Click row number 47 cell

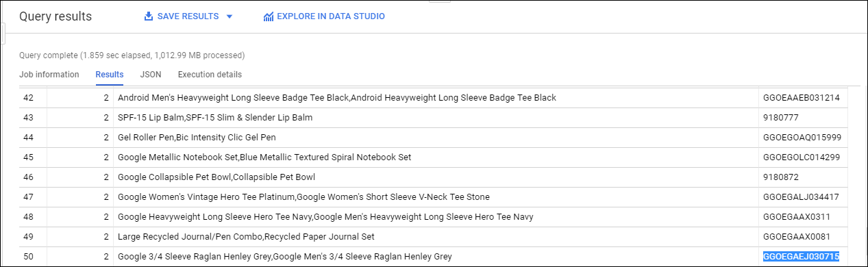coord(34,197)
